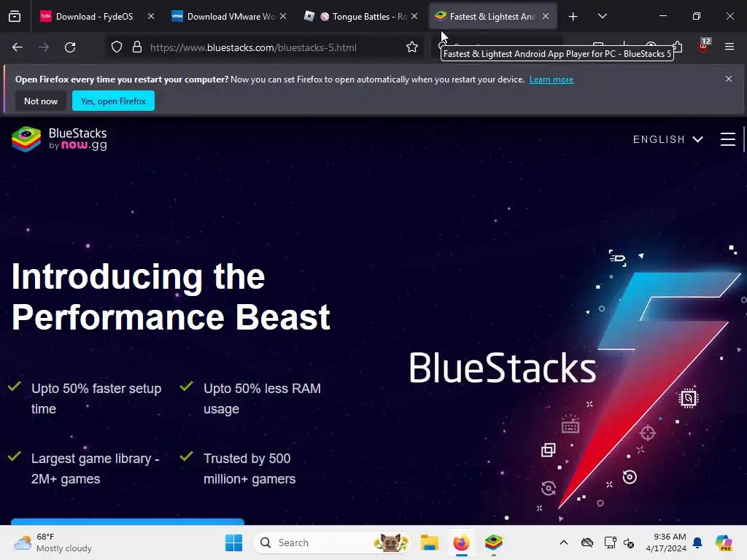Click the Firefox taskbar icon
Screen dimensions: 747x560
pos(461,542)
